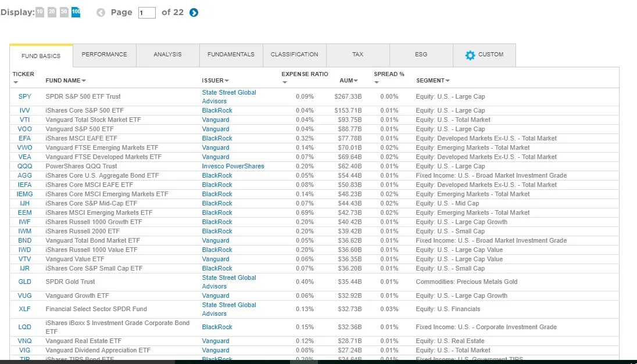
Task: Set display to 100 rows
Action: coord(76,12)
